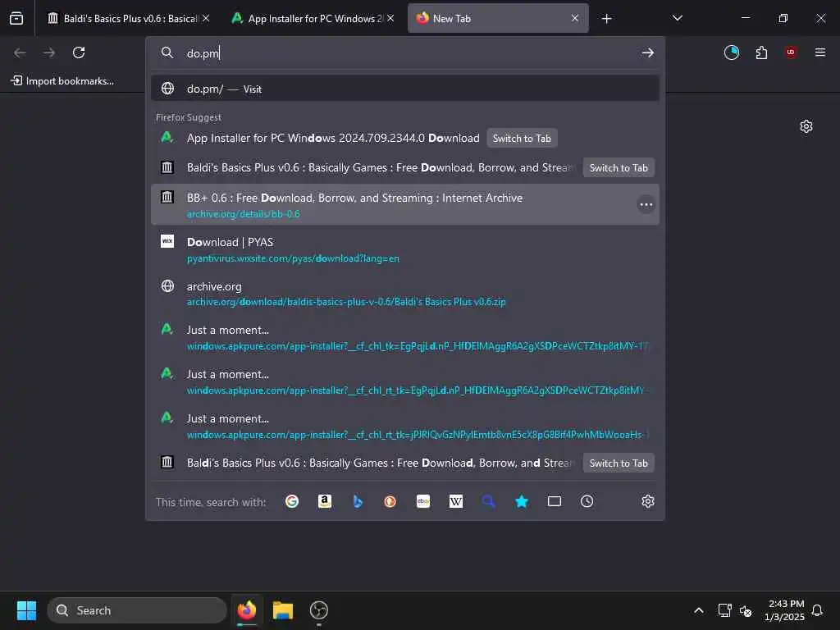Open the clock showing 2:43 PM
Screen dimensions: 840x630
pyautogui.click(x=784, y=610)
